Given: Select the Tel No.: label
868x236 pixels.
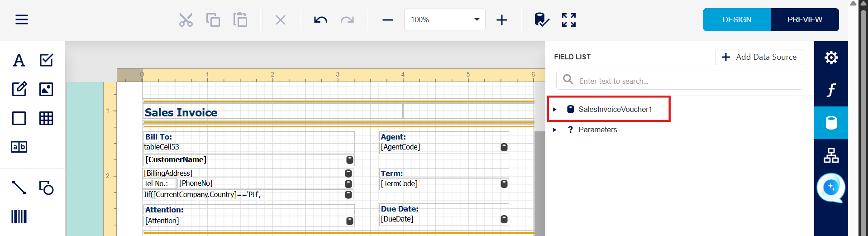Looking at the screenshot, I should pyautogui.click(x=159, y=183).
